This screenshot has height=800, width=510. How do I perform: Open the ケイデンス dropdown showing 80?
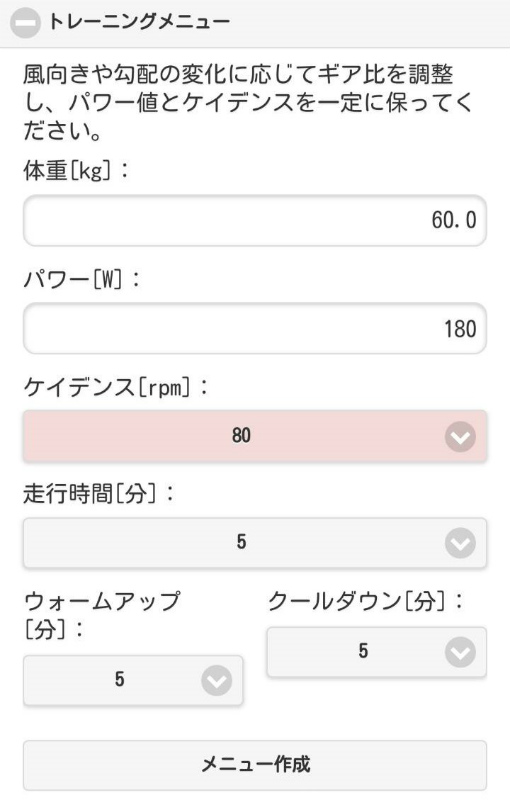(x=255, y=436)
